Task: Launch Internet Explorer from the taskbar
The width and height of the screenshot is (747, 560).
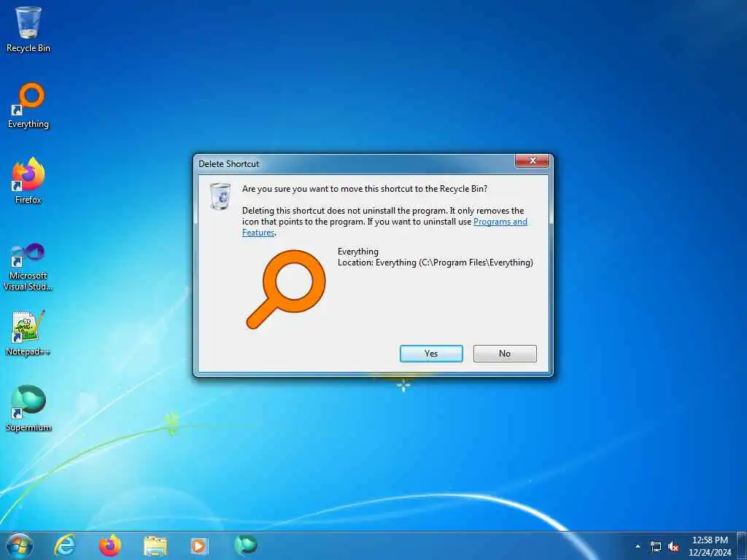Action: click(65, 545)
